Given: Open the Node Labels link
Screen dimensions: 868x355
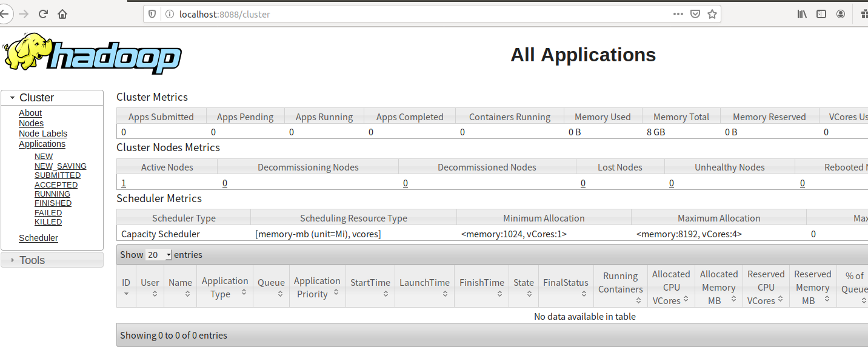Looking at the screenshot, I should click(43, 134).
